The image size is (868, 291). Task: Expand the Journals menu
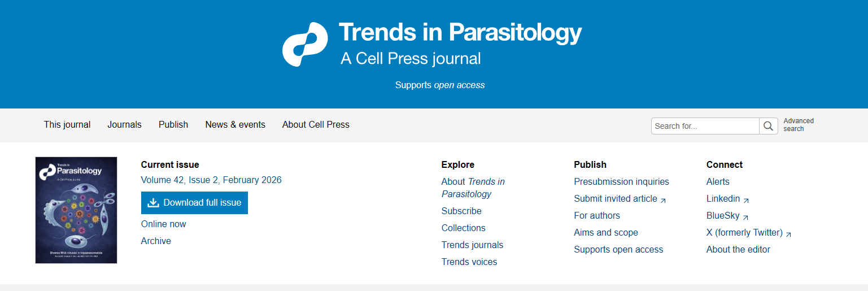click(x=124, y=125)
